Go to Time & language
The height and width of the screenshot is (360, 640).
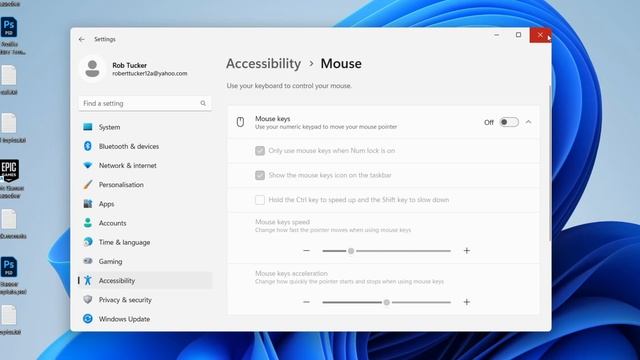coord(145,242)
